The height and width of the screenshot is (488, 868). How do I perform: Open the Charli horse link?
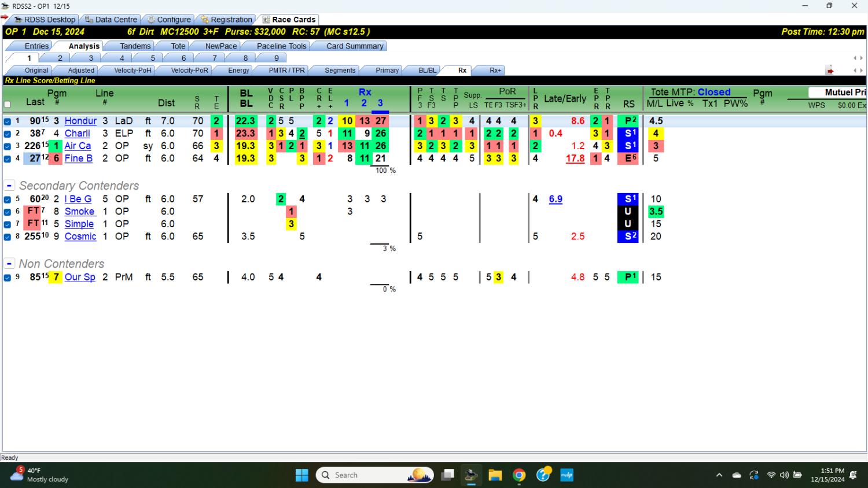[x=78, y=134]
